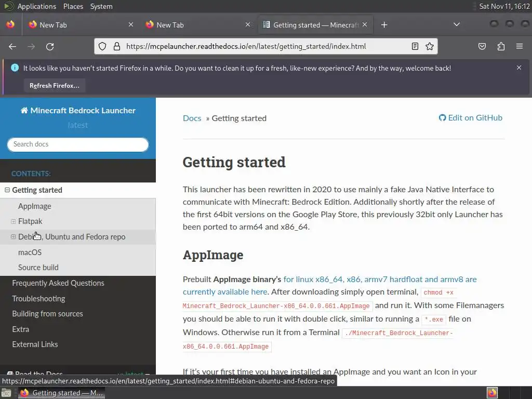Reload the current page

[x=50, y=46]
